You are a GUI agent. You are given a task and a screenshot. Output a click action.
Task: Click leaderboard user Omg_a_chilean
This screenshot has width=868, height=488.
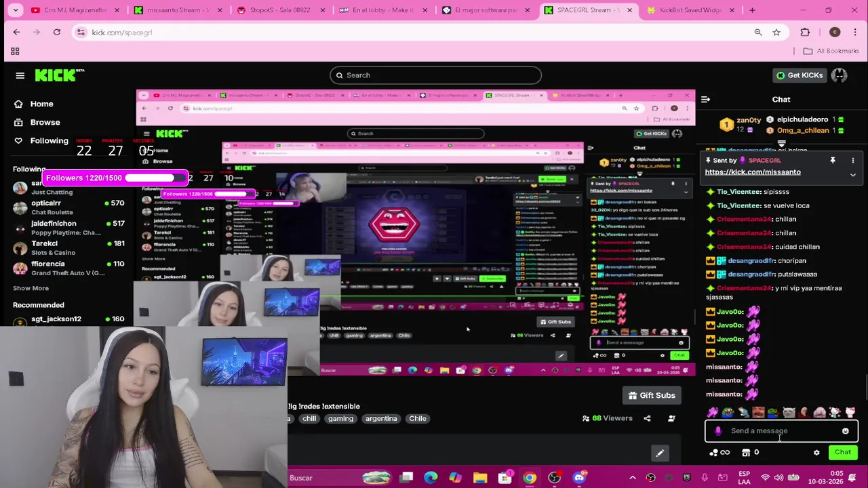802,130
